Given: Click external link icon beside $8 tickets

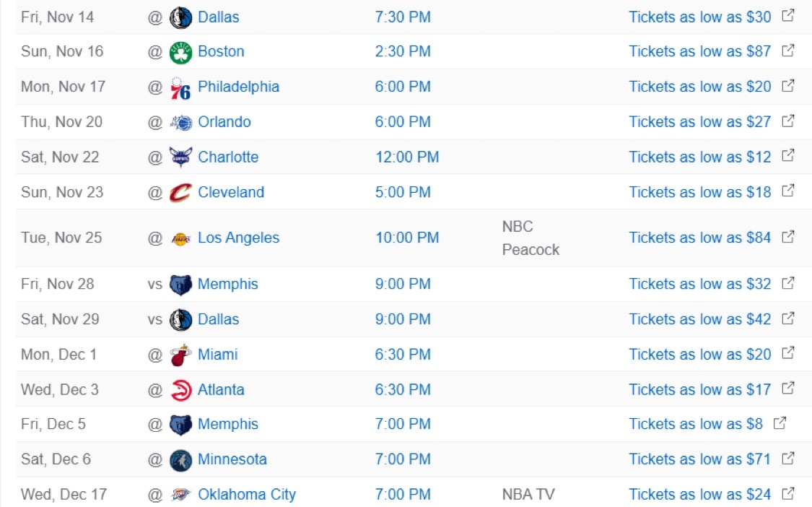Looking at the screenshot, I should pyautogui.click(x=780, y=423).
